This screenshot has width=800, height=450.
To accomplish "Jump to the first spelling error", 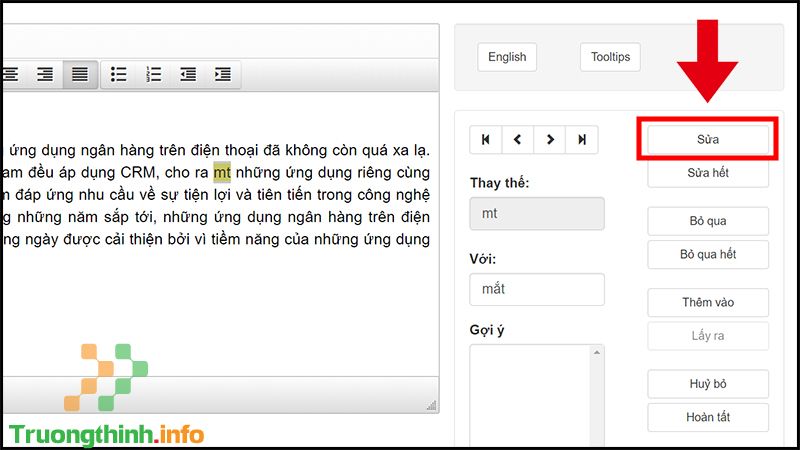I will [486, 139].
